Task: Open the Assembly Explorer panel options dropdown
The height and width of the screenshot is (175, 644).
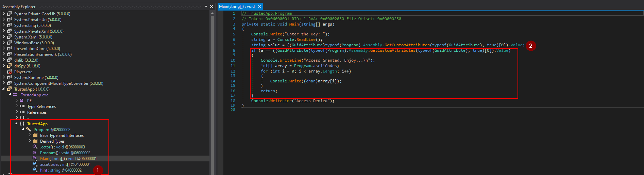Action: click(x=206, y=6)
